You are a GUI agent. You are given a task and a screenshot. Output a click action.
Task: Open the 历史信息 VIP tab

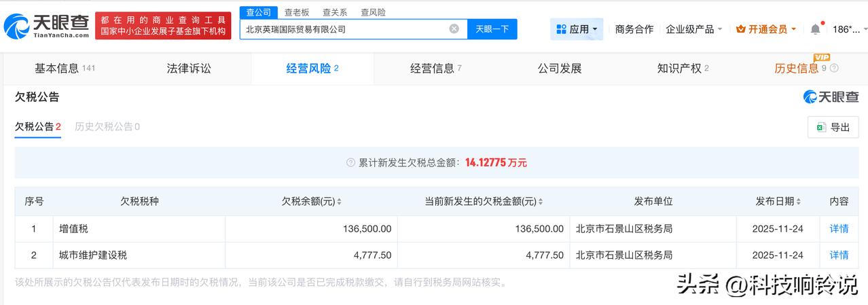(x=801, y=69)
